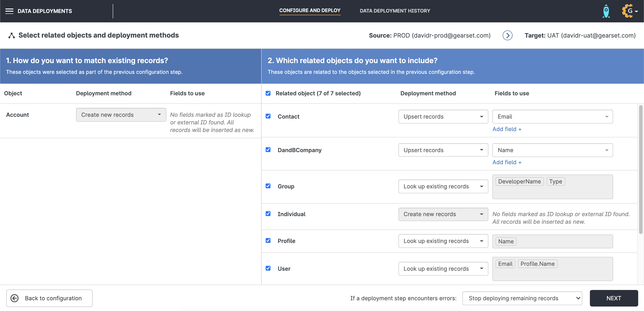Click the DeveloperName field tag for Group
This screenshot has width=644, height=311.
pos(519,182)
